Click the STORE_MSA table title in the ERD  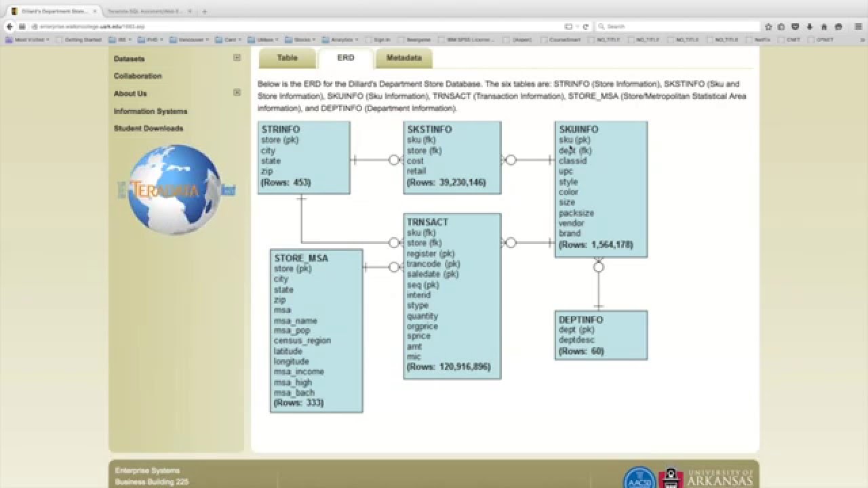coord(301,258)
